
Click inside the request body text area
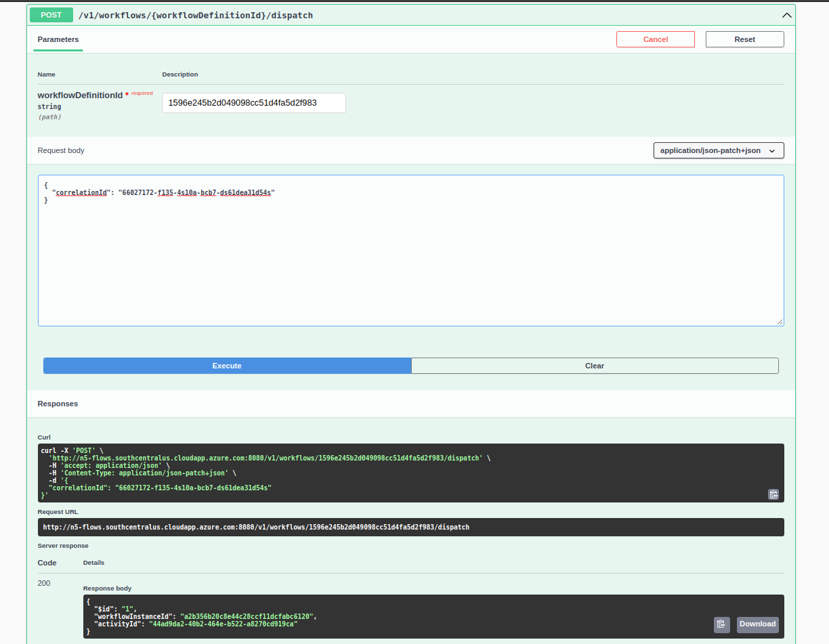(x=411, y=251)
